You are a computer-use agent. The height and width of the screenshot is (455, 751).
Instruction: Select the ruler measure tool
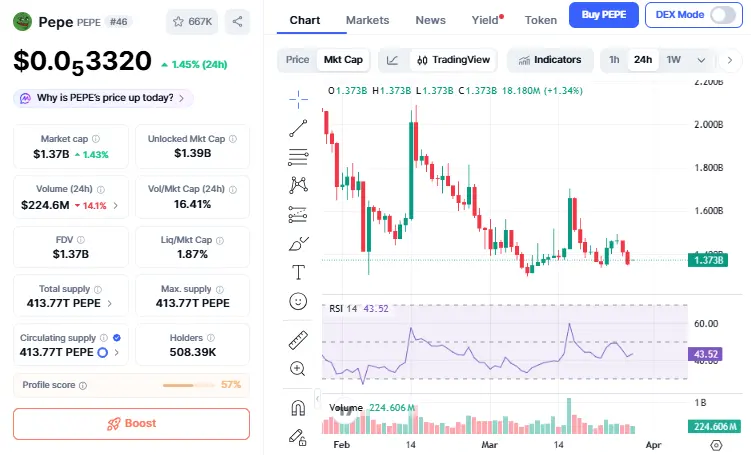coord(298,339)
